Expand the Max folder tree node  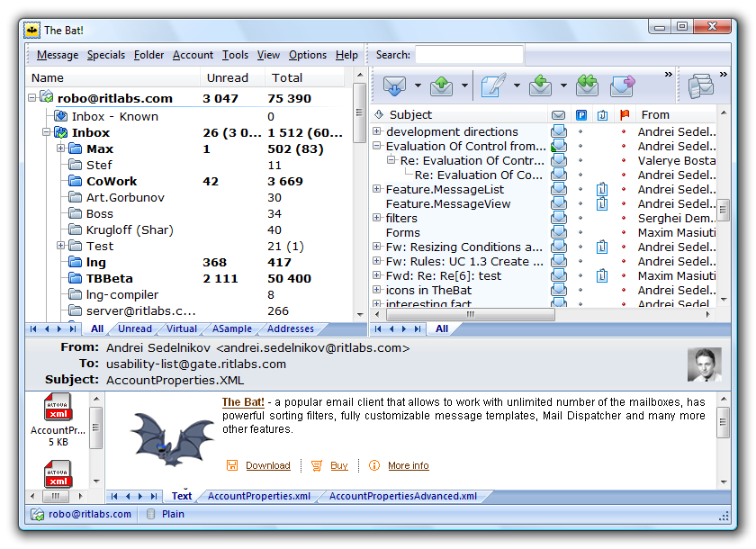click(x=61, y=148)
